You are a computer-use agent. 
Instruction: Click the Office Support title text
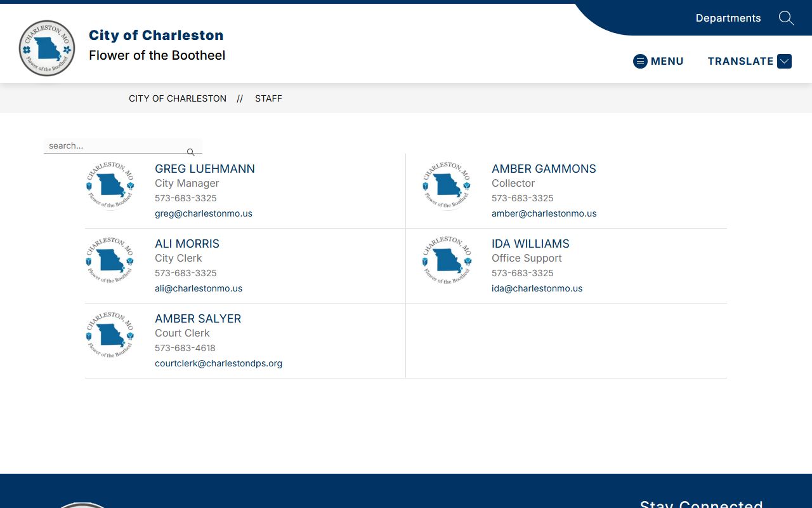tap(527, 258)
